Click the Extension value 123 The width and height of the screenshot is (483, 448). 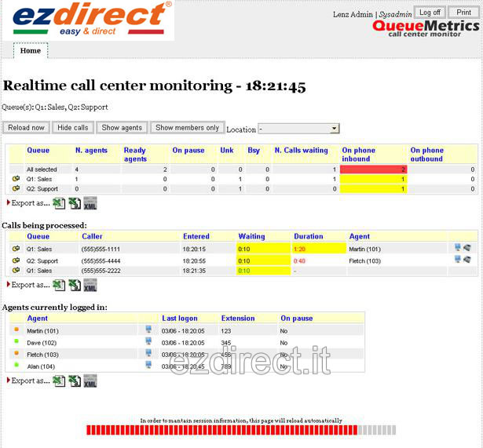[225, 331]
